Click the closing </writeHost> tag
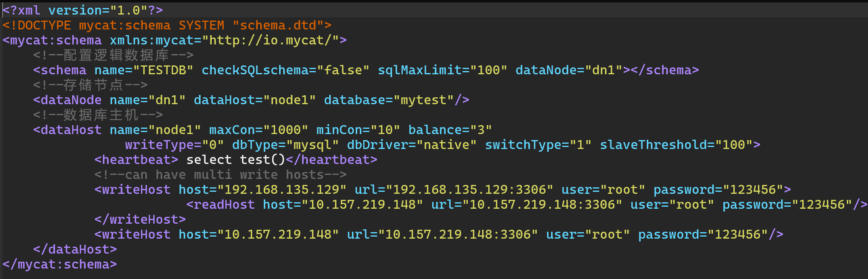Screen dimensions: 868x279 140,220
